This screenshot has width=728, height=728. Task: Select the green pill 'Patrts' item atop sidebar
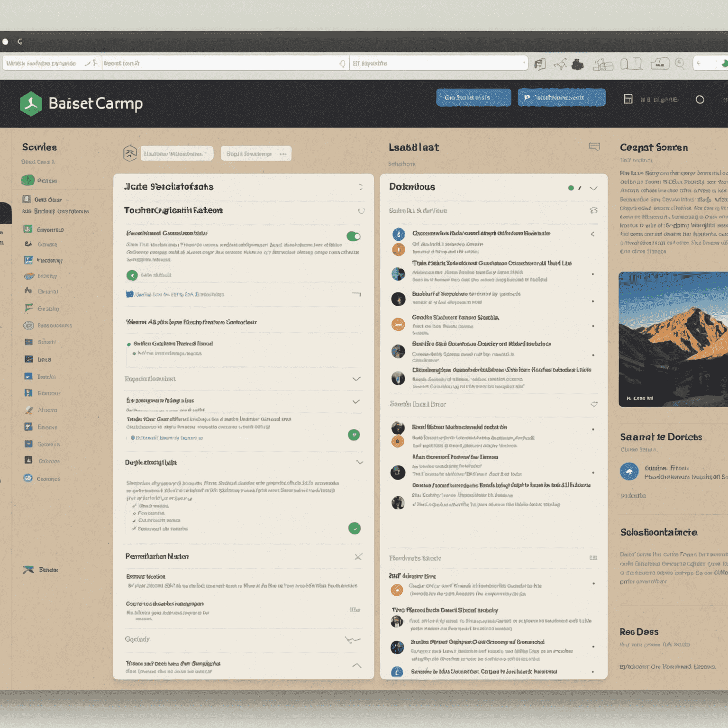coord(39,181)
